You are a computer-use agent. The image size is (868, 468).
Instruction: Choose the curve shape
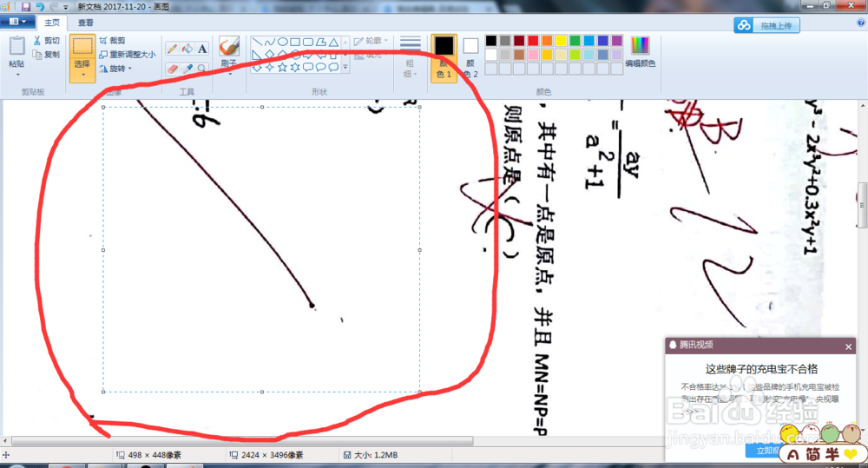point(270,42)
